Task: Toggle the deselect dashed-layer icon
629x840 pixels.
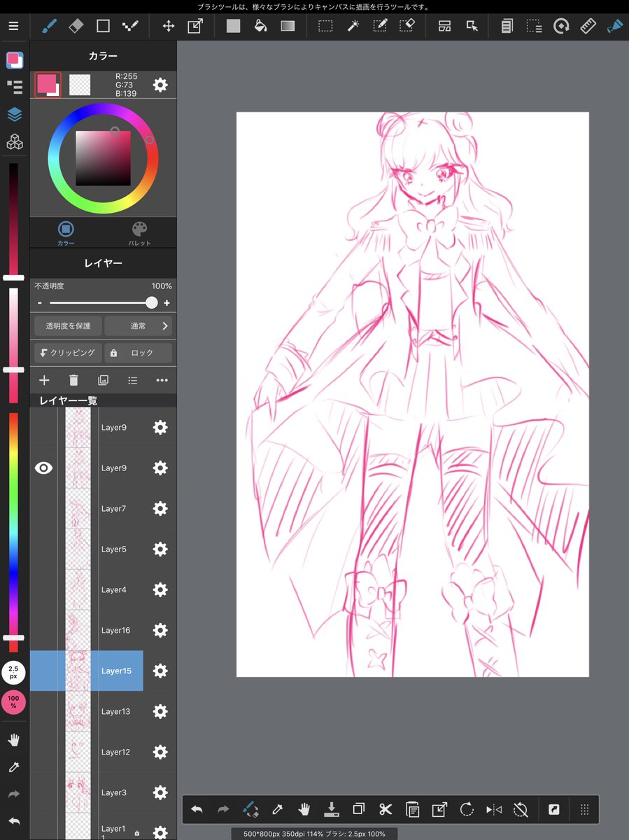Action: pos(534,26)
